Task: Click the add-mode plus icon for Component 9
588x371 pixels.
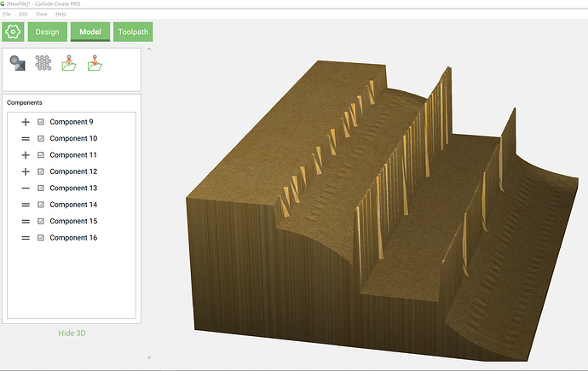Action: (26, 122)
